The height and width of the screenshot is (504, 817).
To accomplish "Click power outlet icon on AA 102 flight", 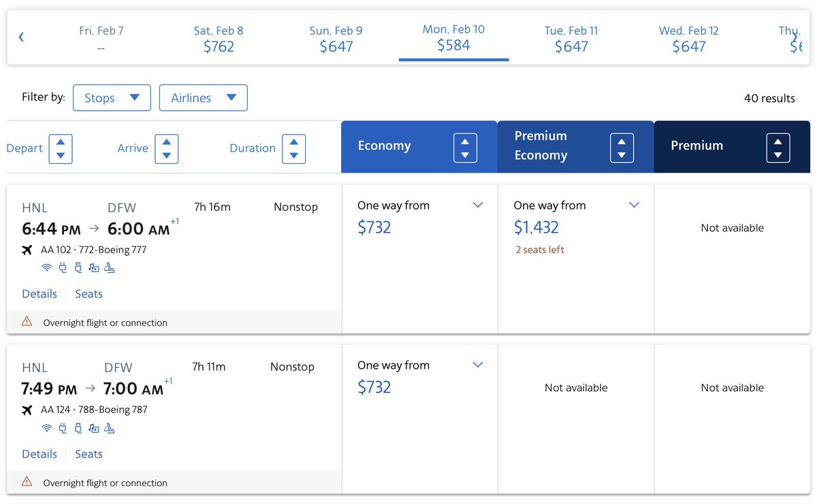I will pyautogui.click(x=63, y=268).
